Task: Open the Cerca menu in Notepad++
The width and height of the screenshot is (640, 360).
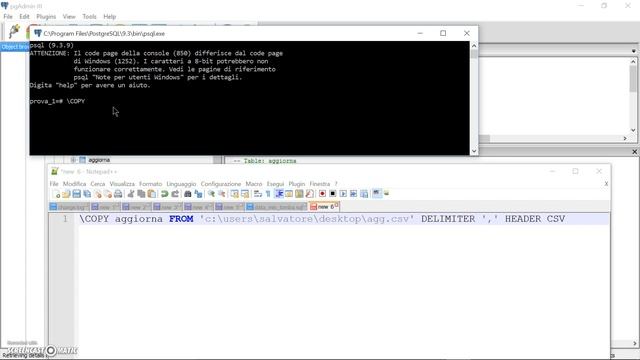Action: click(x=98, y=184)
